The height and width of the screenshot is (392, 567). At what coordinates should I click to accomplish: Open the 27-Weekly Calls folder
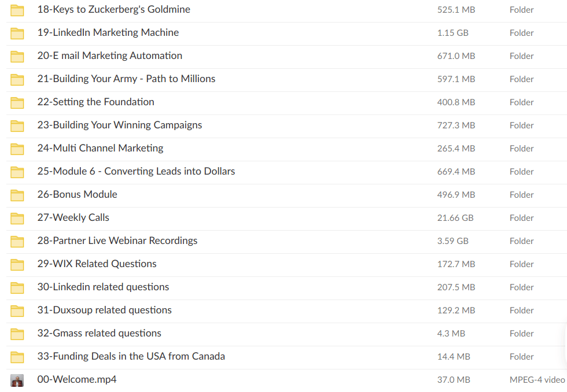tap(73, 217)
